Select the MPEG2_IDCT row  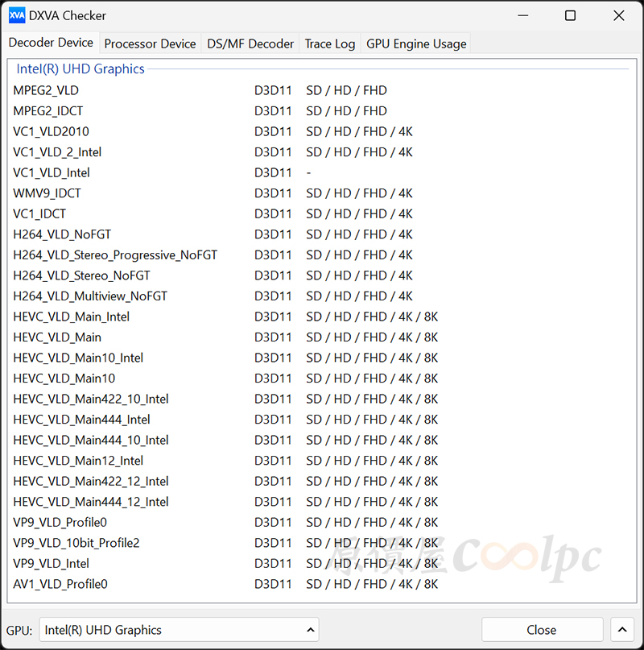321,111
